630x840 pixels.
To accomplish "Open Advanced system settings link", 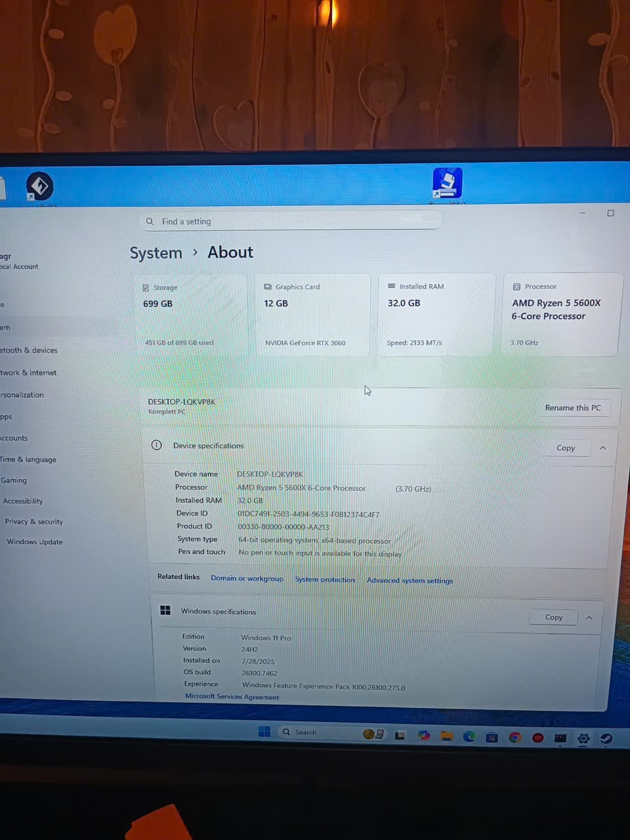I will [x=409, y=580].
